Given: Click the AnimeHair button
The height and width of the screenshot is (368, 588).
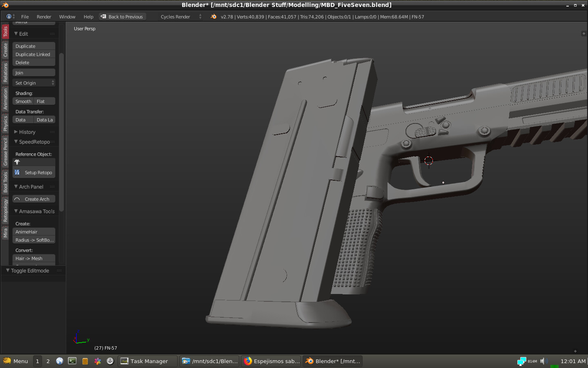Looking at the screenshot, I should 34,232.
